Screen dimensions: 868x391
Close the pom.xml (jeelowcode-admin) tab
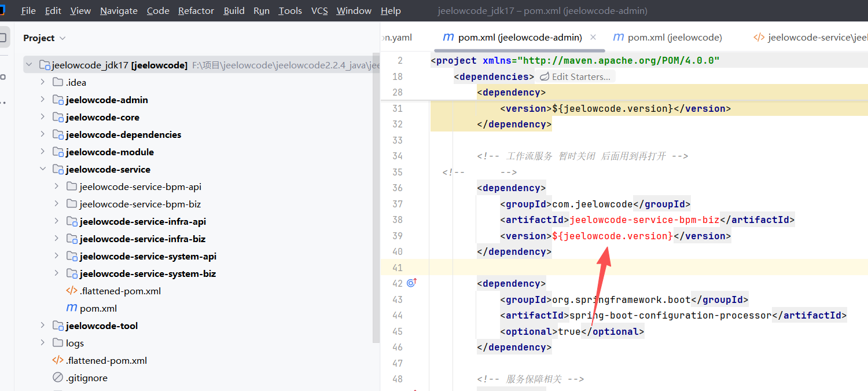click(x=593, y=37)
